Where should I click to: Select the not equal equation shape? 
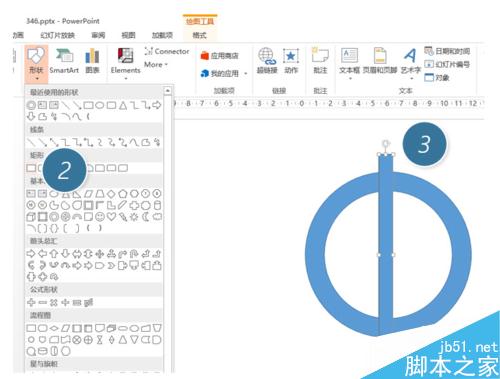tap(88, 303)
